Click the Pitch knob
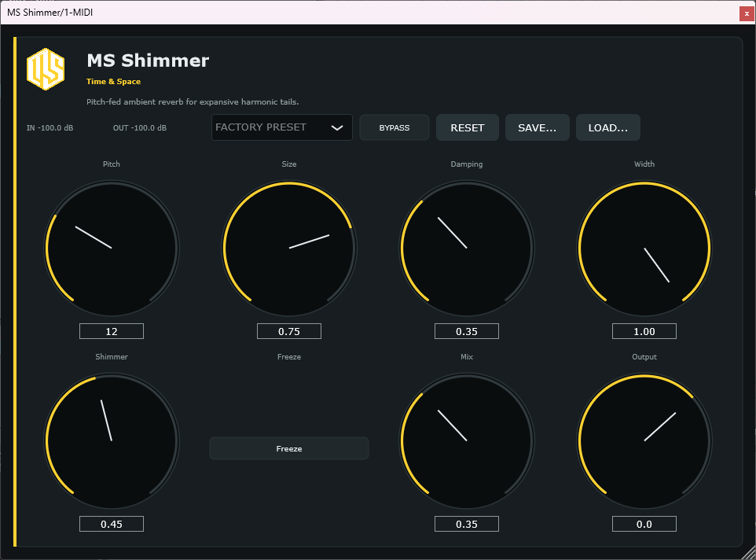This screenshot has height=560, width=756. click(x=112, y=248)
